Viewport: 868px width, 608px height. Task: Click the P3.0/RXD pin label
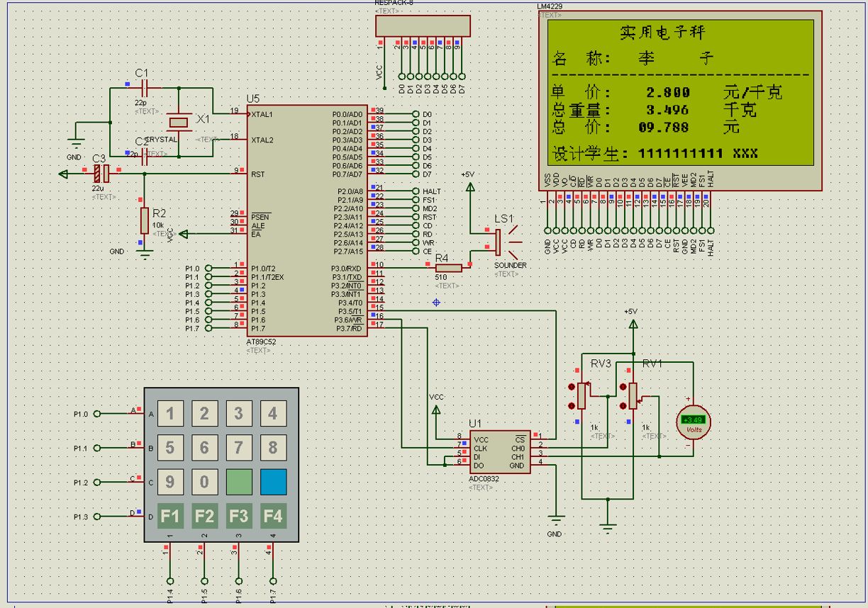click(347, 269)
